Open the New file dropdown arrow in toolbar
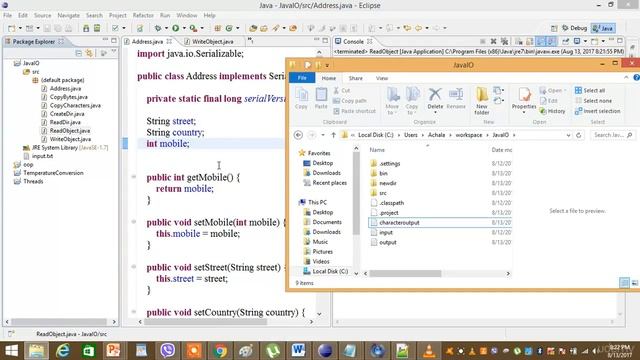The image size is (640, 360). click(x=20, y=28)
